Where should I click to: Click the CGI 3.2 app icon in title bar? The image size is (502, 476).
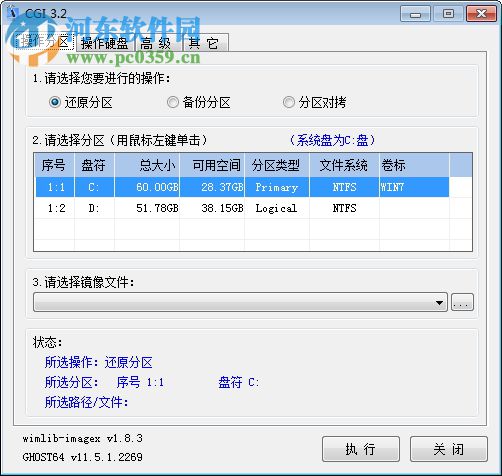coord(13,13)
